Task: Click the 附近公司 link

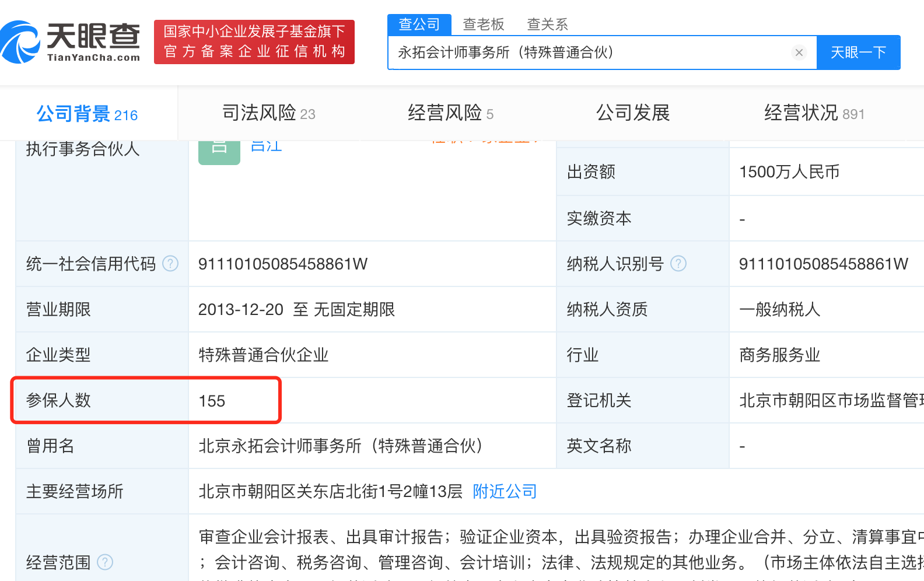Action: (x=505, y=492)
